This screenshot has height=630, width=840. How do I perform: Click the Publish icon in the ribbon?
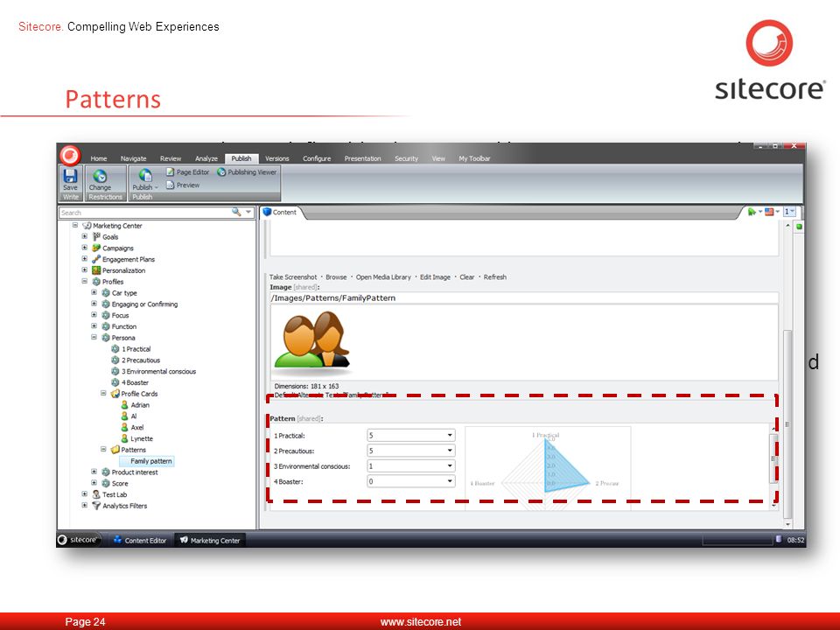pyautogui.click(x=145, y=176)
